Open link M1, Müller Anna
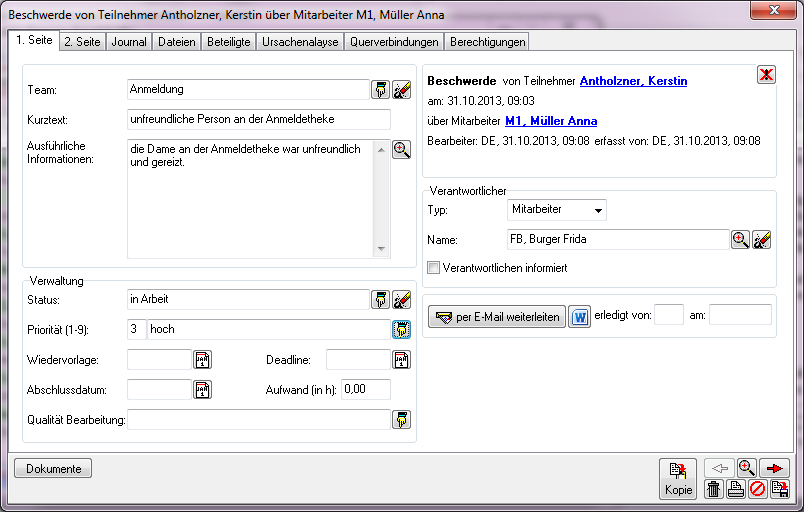Viewport: 804px width, 512px height. point(551,121)
